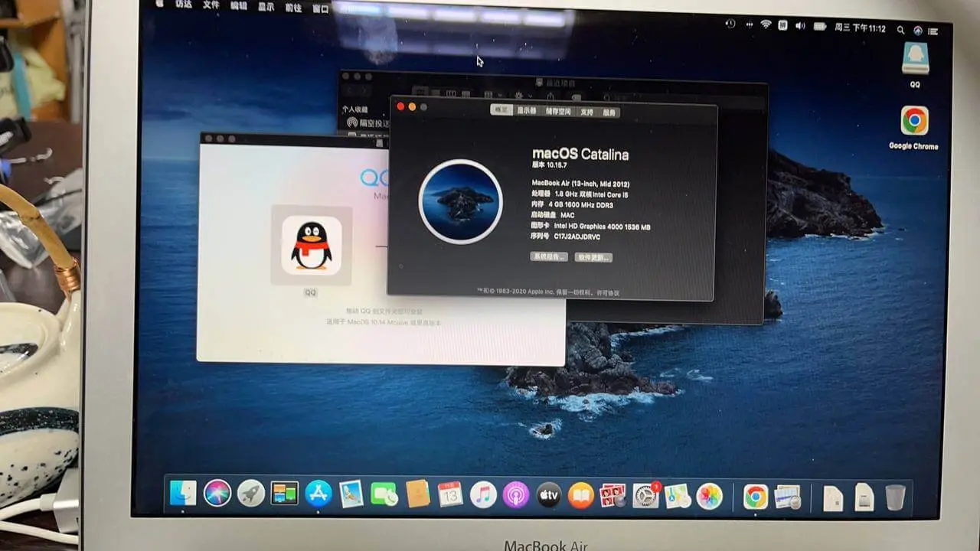Open the 访达 (Finder) menu
The image size is (980, 551).
tap(183, 4)
